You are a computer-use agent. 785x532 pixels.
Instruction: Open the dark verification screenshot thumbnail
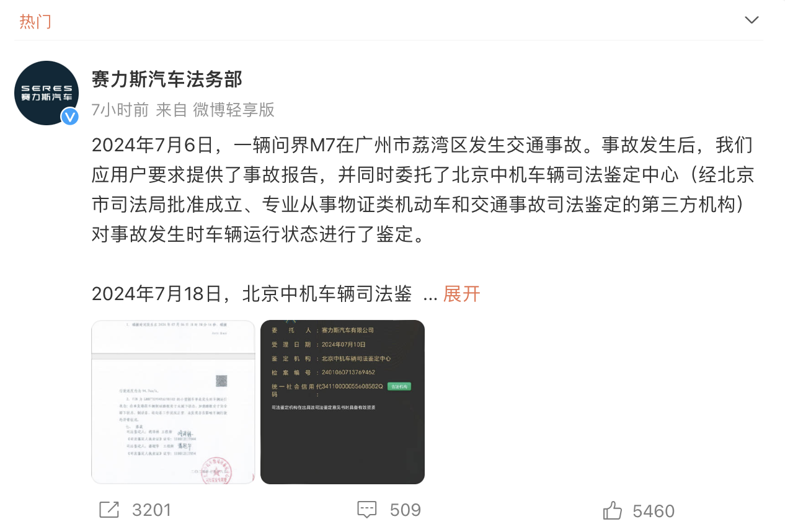pos(342,402)
